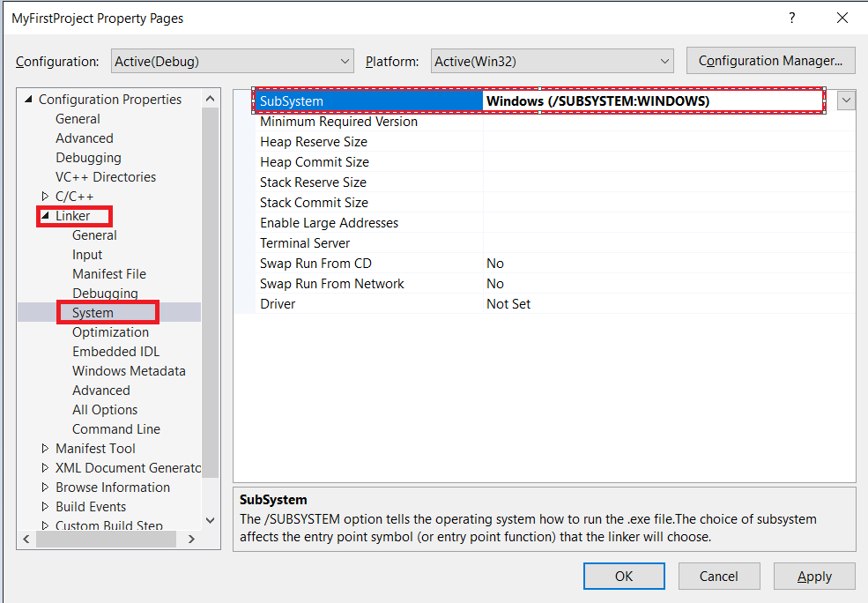Expand the Build Events node
Viewport: 868px width, 603px height.
tap(46, 506)
